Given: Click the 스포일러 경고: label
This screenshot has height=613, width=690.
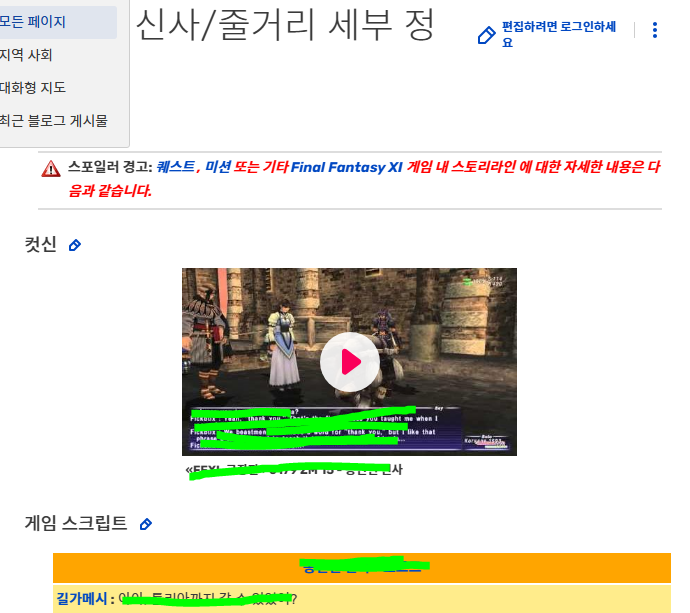Looking at the screenshot, I should [110, 167].
